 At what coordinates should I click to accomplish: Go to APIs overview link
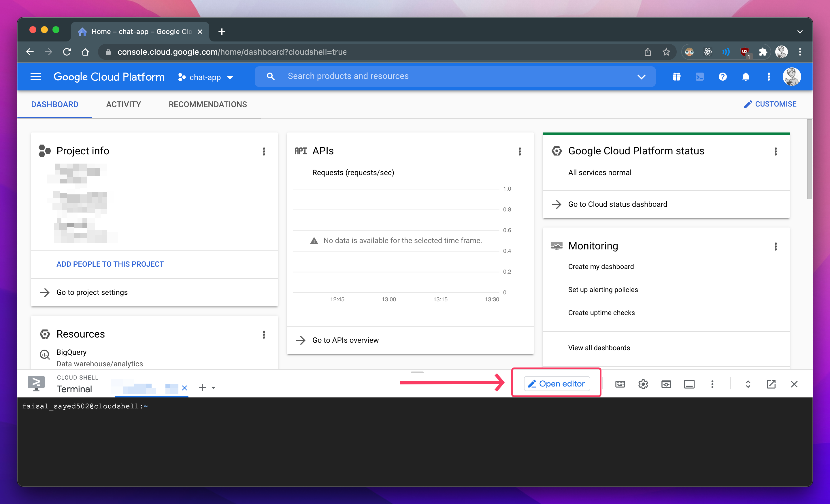pos(345,340)
